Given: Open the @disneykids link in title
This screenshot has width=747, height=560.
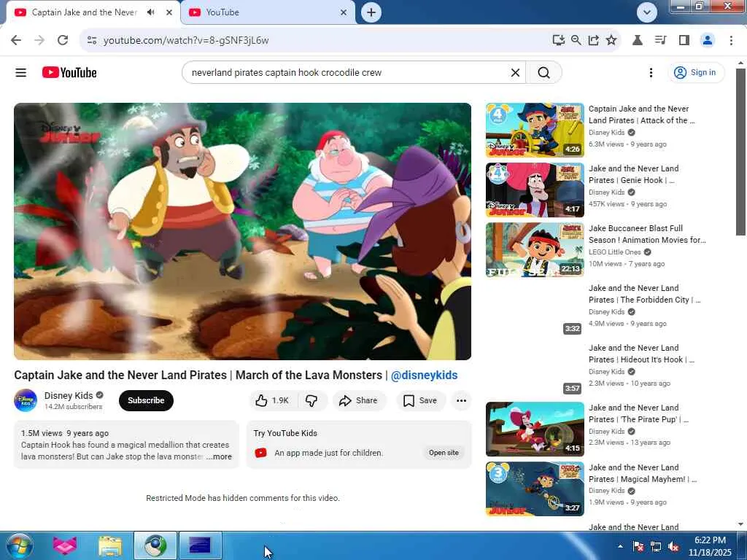Looking at the screenshot, I should pyautogui.click(x=424, y=376).
